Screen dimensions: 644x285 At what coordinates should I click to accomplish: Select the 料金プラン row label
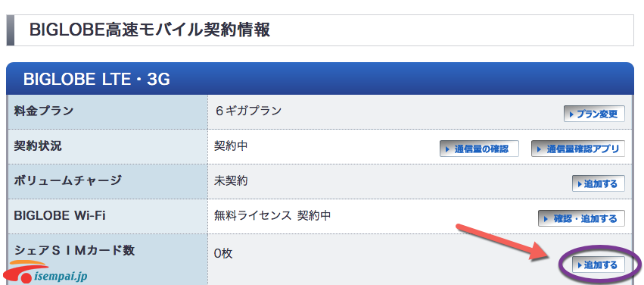click(x=44, y=111)
